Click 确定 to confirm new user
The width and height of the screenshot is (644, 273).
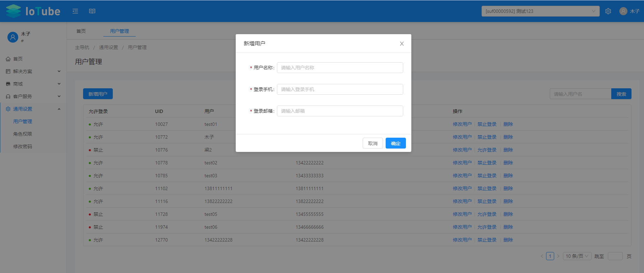point(396,143)
